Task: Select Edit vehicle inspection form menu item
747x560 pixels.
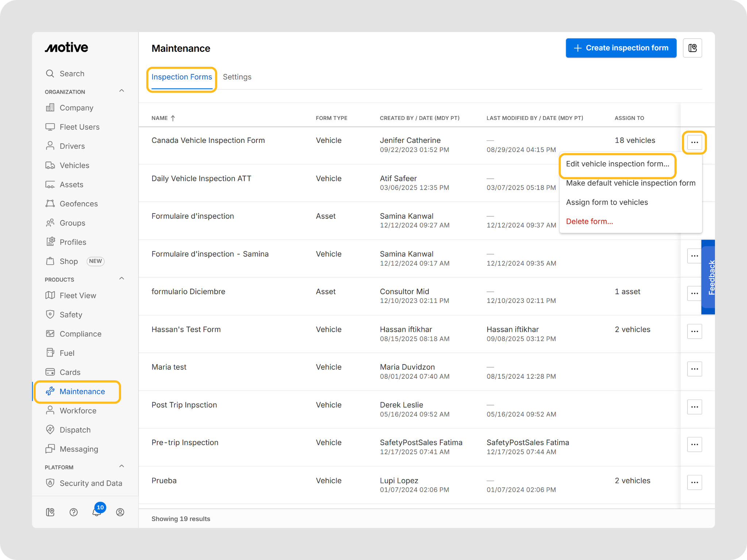Action: pos(617,164)
